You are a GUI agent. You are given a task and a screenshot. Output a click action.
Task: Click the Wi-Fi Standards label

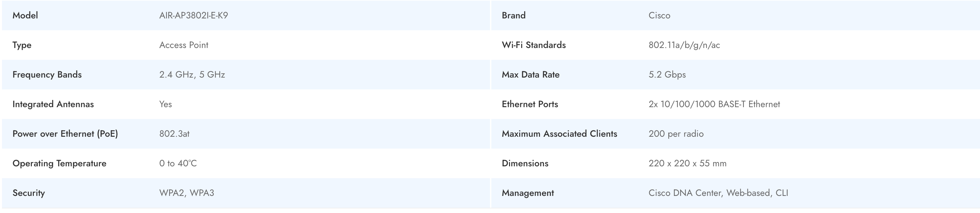click(x=533, y=45)
